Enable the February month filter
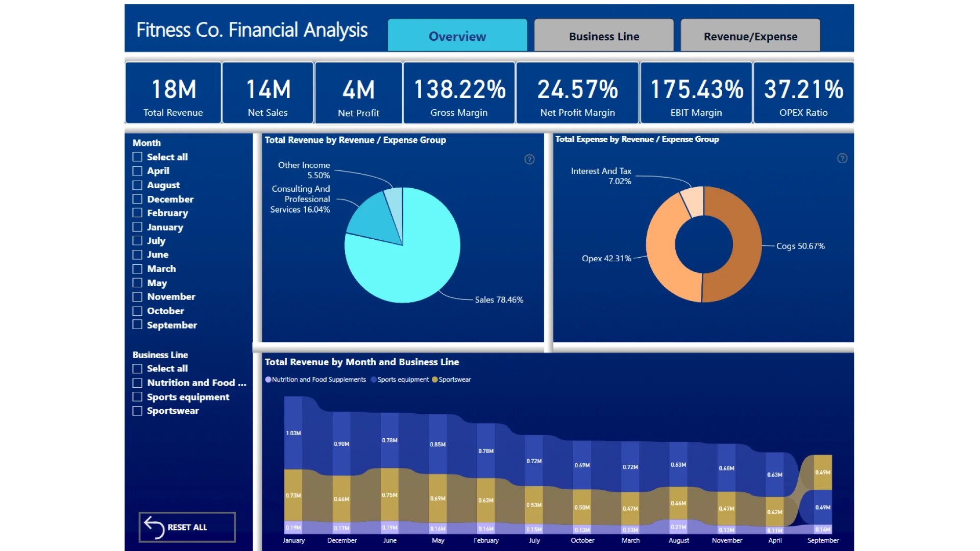980x551 pixels. [x=137, y=213]
